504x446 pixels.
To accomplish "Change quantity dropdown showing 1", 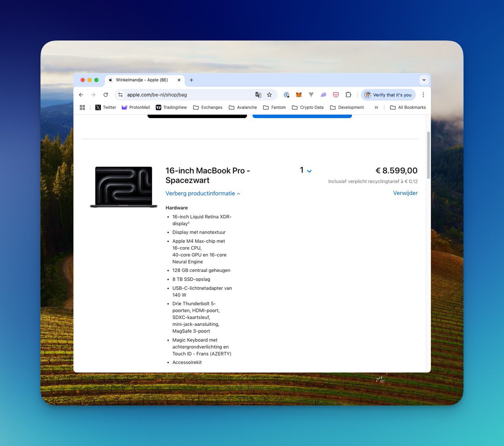I will point(306,170).
